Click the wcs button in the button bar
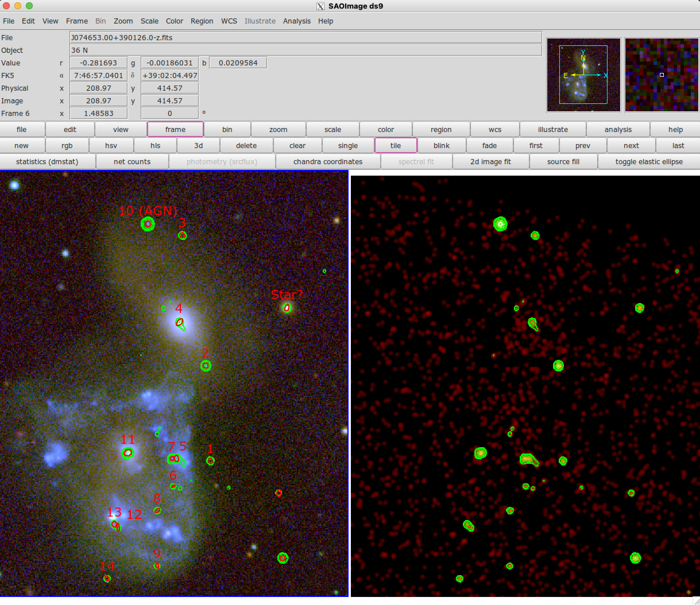The width and height of the screenshot is (700, 605). point(495,129)
